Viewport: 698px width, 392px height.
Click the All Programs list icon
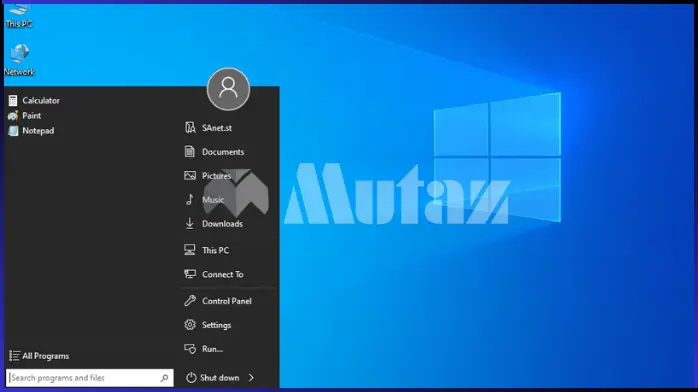point(14,356)
